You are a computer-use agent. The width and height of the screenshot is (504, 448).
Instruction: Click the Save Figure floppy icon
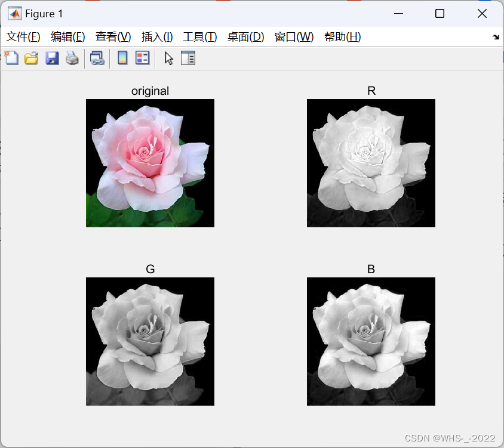point(52,58)
